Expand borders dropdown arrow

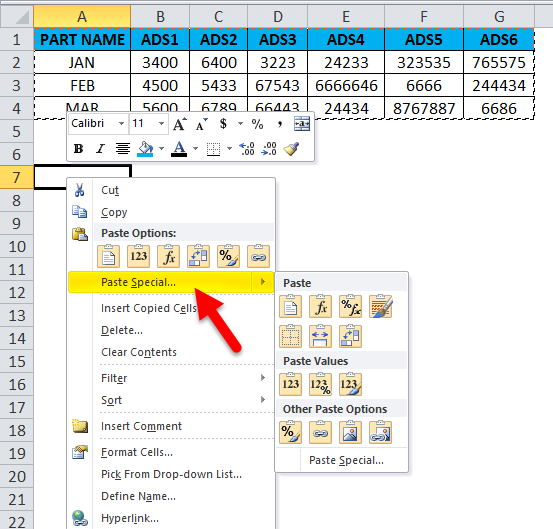point(229,149)
